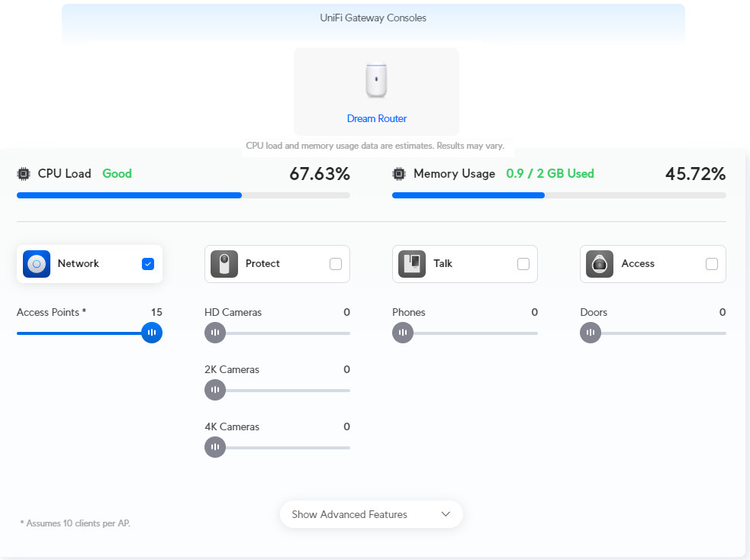
Task: Click the Network application icon
Action: tap(37, 264)
